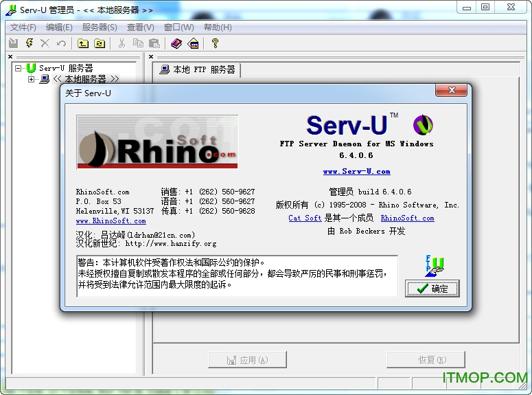Click the 恢复(R) button
This screenshot has height=395, width=532.
click(x=426, y=360)
